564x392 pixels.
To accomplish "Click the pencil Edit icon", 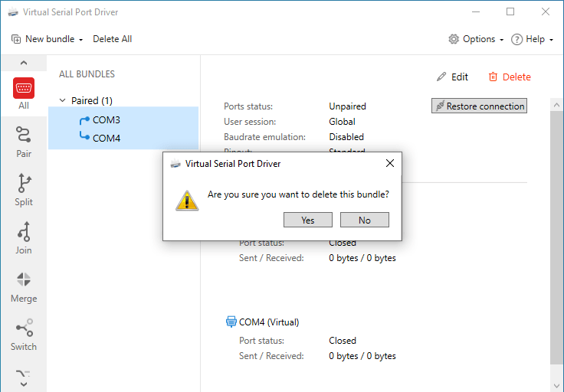I will coord(441,77).
